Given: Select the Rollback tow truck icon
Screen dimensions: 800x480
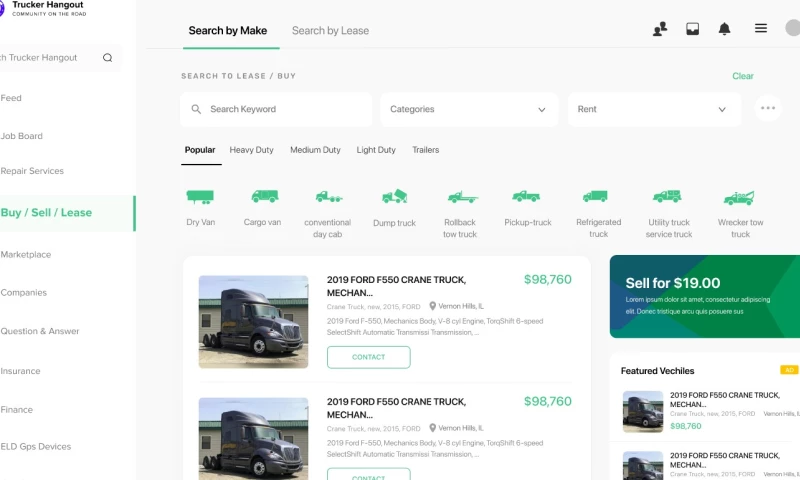Looking at the screenshot, I should pyautogui.click(x=462, y=197).
